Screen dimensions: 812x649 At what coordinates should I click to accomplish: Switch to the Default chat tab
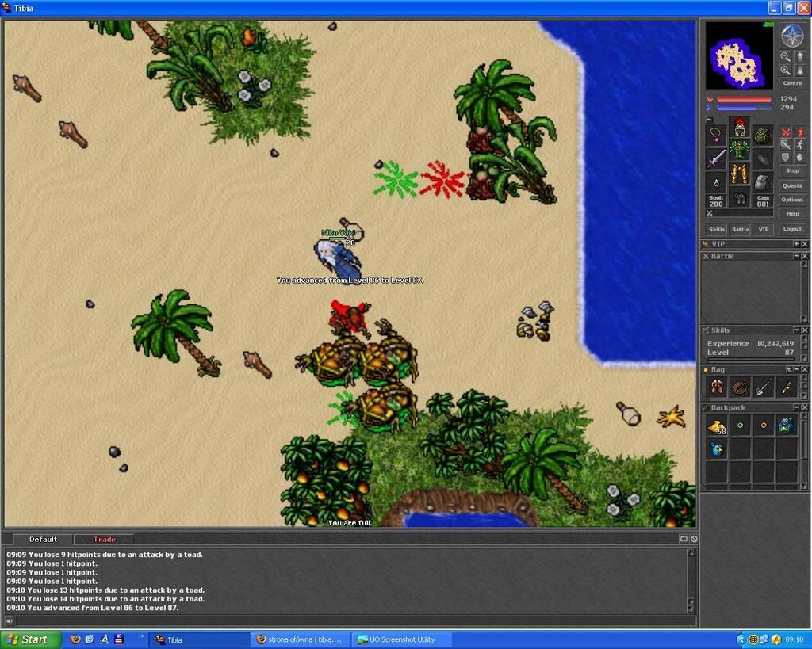point(43,540)
